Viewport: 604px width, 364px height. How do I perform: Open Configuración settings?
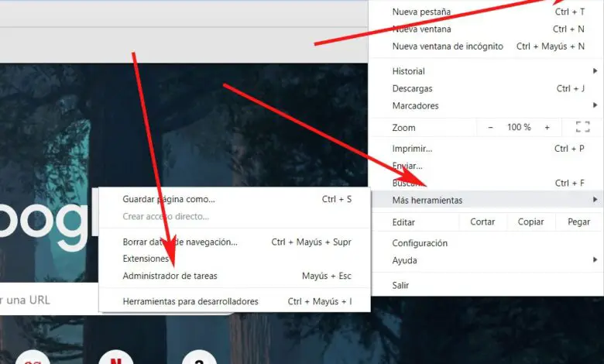pyautogui.click(x=486, y=243)
